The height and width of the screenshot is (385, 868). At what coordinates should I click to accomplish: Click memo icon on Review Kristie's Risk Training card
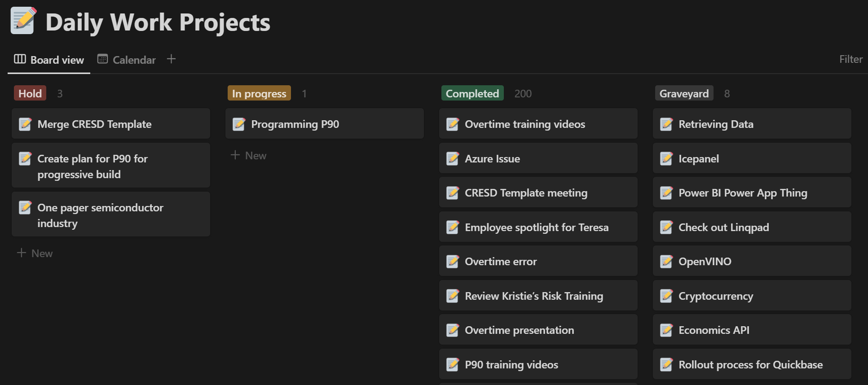(453, 296)
